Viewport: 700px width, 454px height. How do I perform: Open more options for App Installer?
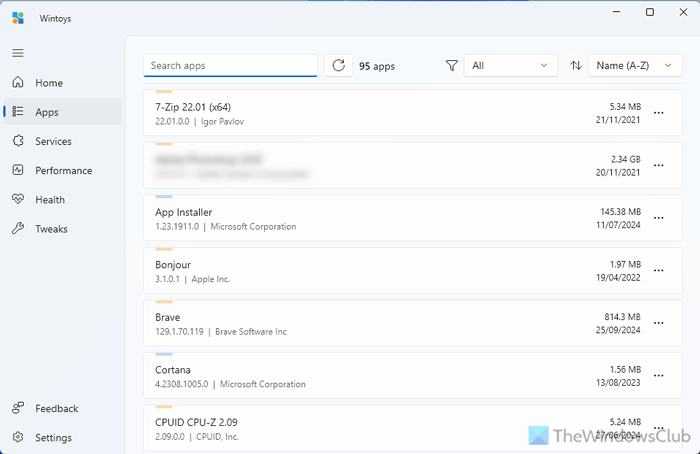[x=658, y=218]
